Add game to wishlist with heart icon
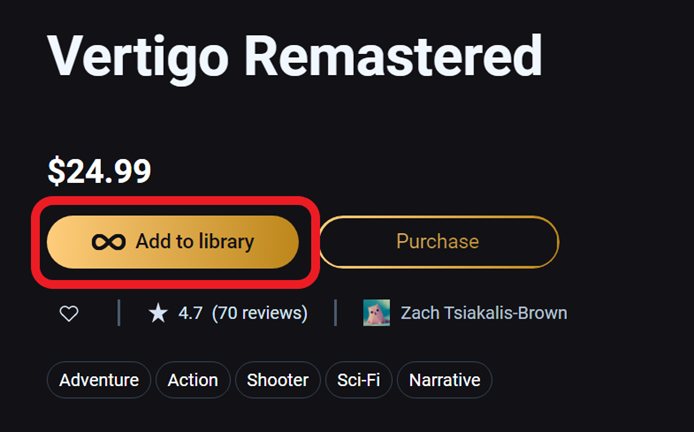 69,314
